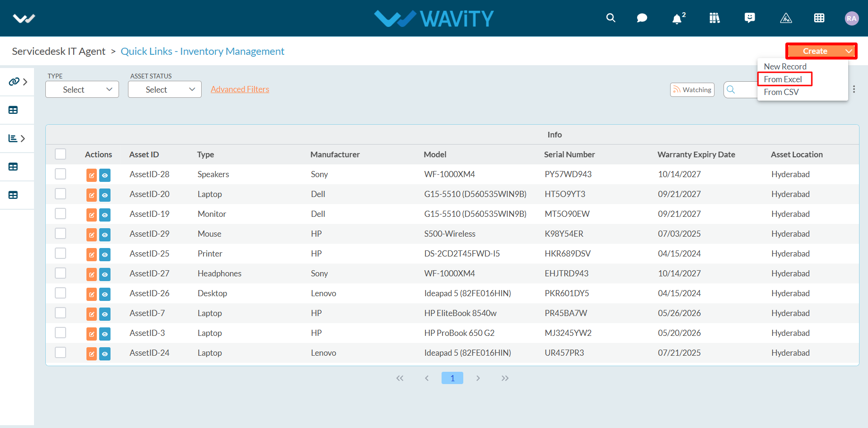This screenshot has height=428, width=868.
Task: View record AssetID-28
Action: pyautogui.click(x=105, y=175)
